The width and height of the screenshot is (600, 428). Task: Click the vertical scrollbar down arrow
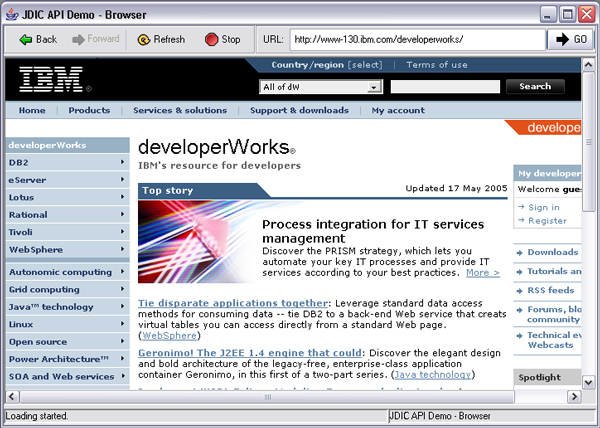click(x=588, y=382)
